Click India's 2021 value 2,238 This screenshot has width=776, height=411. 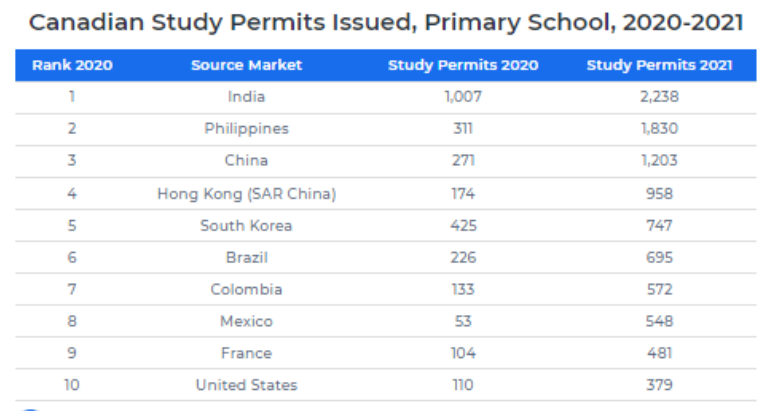659,97
